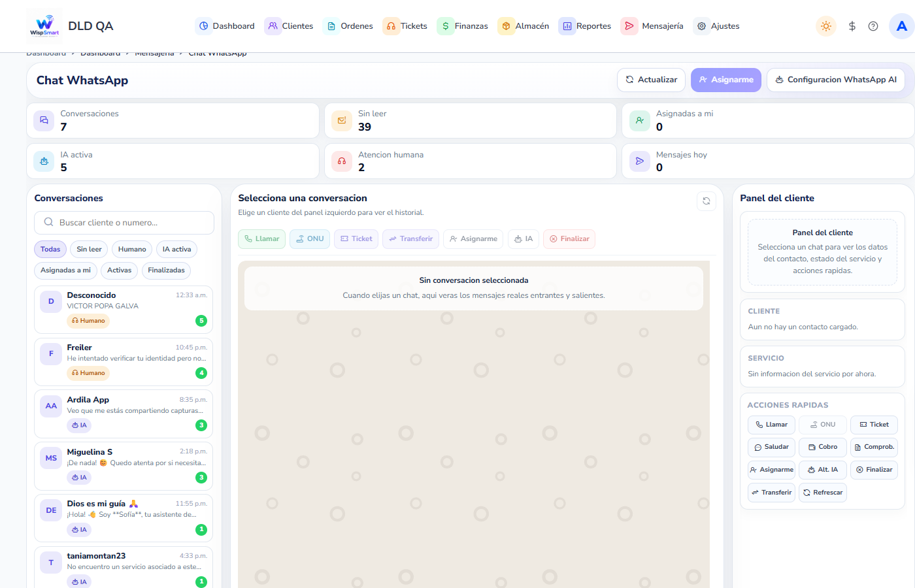
Task: Click the Sin leer stat card icon
Action: tap(342, 120)
